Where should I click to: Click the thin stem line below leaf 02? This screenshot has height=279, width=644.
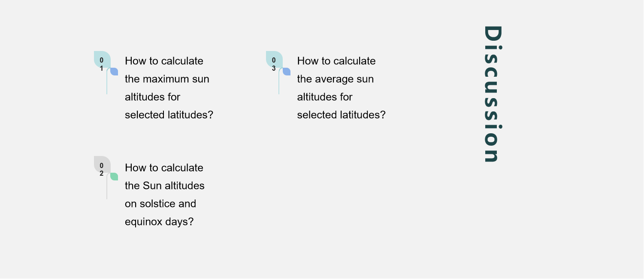click(107, 190)
